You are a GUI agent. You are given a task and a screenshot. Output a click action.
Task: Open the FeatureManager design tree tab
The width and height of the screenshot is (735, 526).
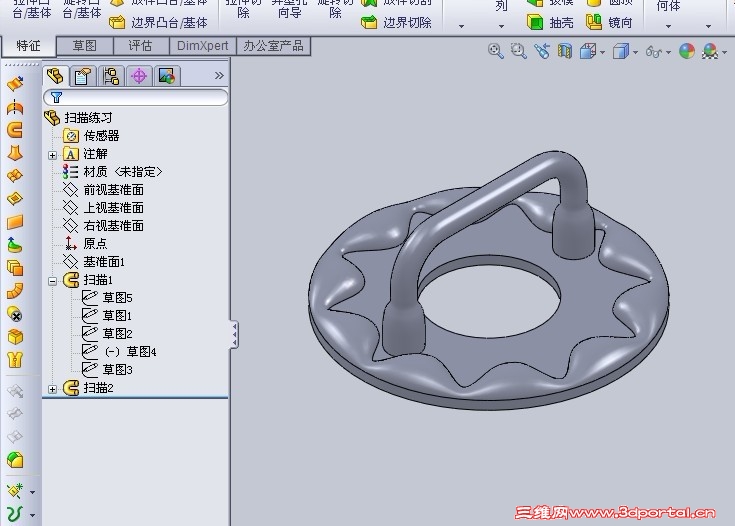pos(56,75)
